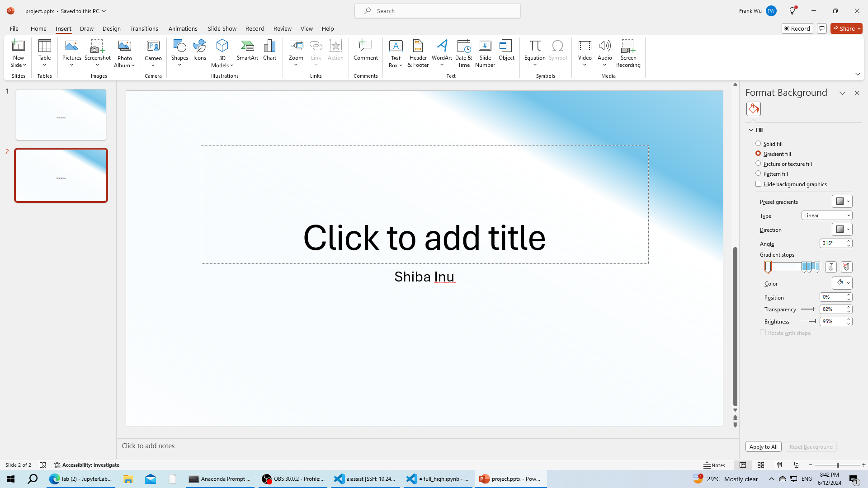
Task: Select slide 1 thumbnail
Action: click(61, 115)
